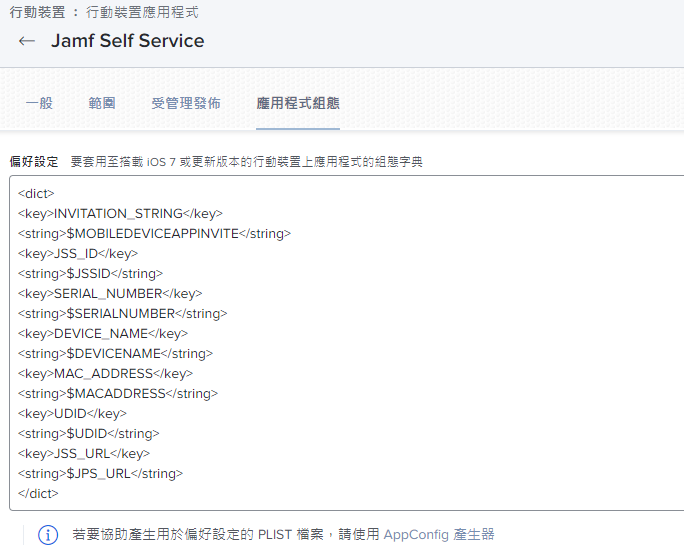Click the Jamf Self Service page title
The width and height of the screenshot is (684, 554).
[x=127, y=41]
